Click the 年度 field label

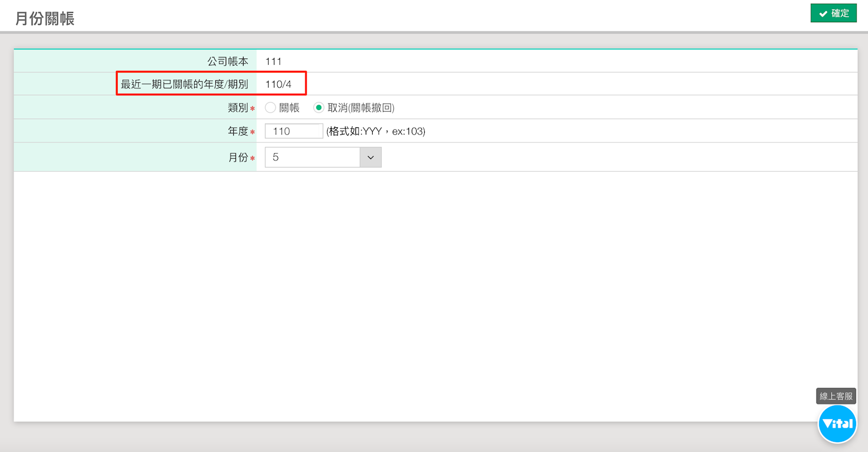click(x=238, y=131)
